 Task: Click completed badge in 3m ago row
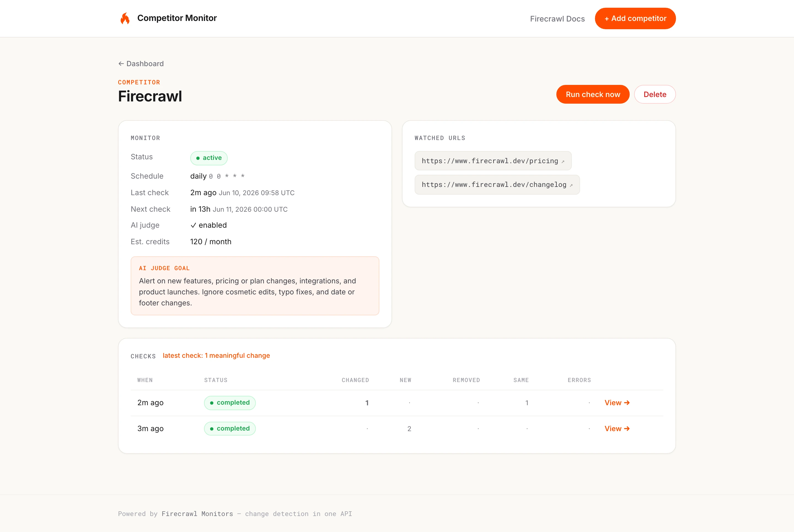pyautogui.click(x=230, y=429)
